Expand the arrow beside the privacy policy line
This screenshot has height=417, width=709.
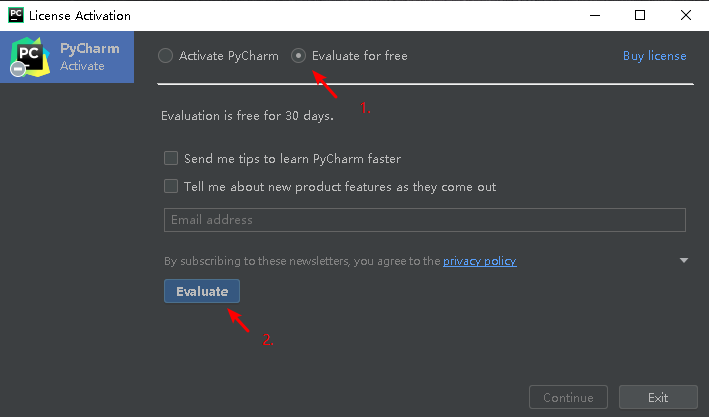684,261
